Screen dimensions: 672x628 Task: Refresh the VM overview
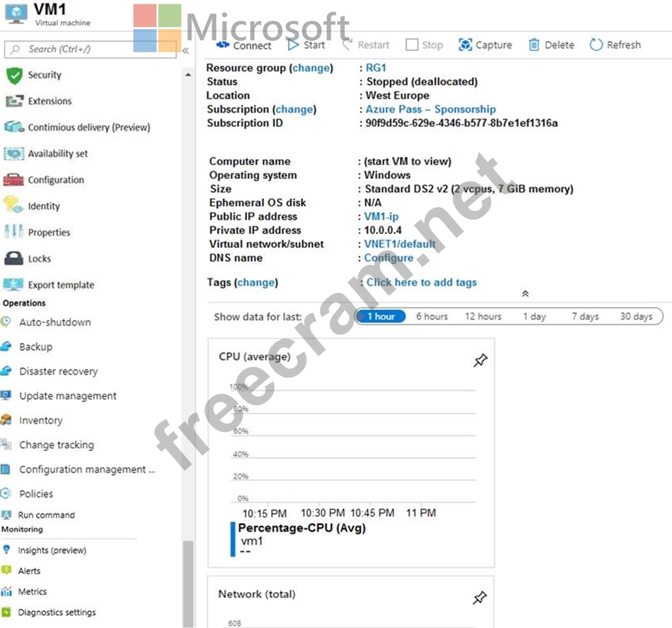[x=615, y=45]
